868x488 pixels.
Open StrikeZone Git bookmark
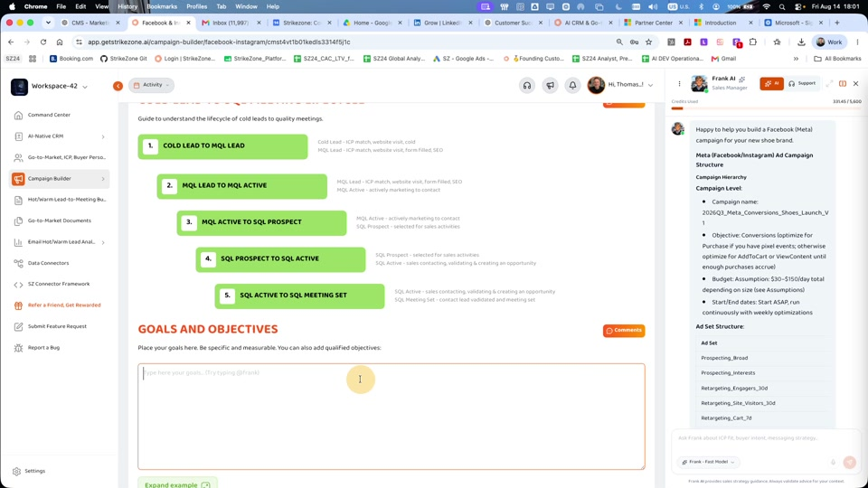(x=124, y=59)
